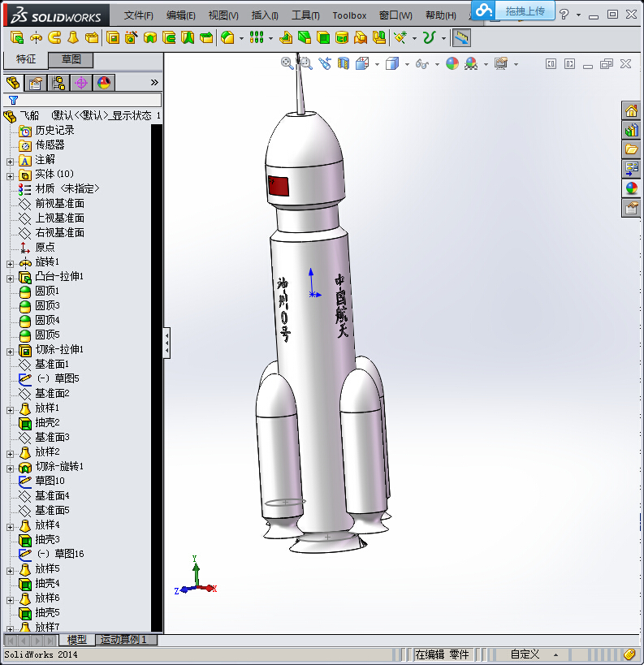Open the File Explorer task pane icon
This screenshot has width=644, height=665.
631,149
